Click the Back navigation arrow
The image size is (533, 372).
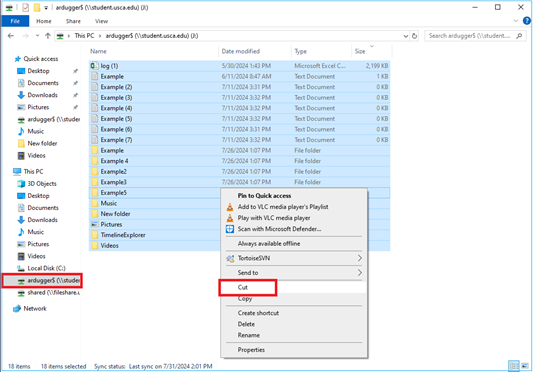pyautogui.click(x=11, y=36)
